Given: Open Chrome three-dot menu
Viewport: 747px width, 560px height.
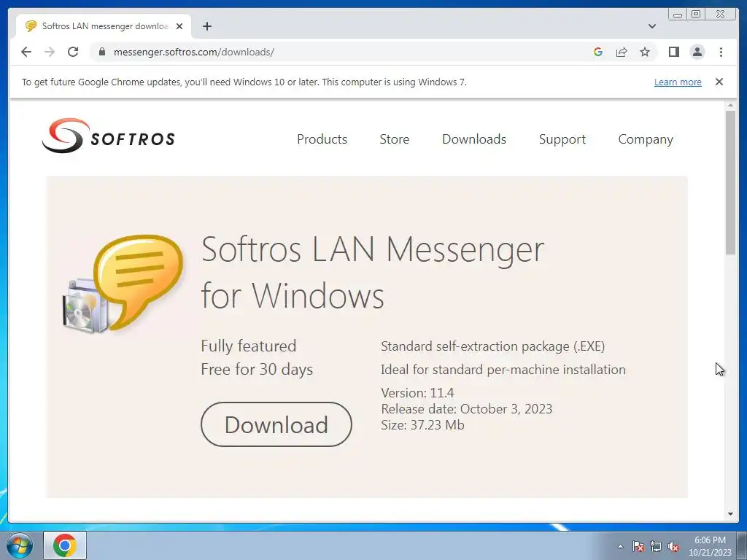Looking at the screenshot, I should tap(721, 52).
